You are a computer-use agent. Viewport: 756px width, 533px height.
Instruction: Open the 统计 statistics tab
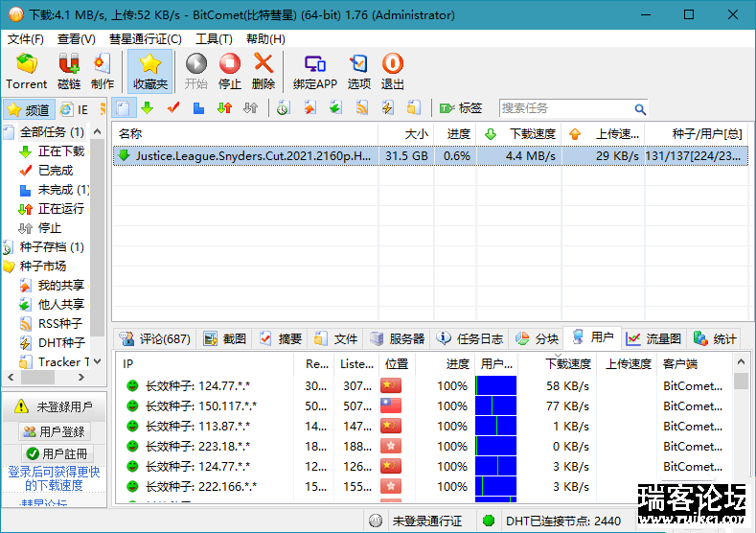tap(715, 339)
